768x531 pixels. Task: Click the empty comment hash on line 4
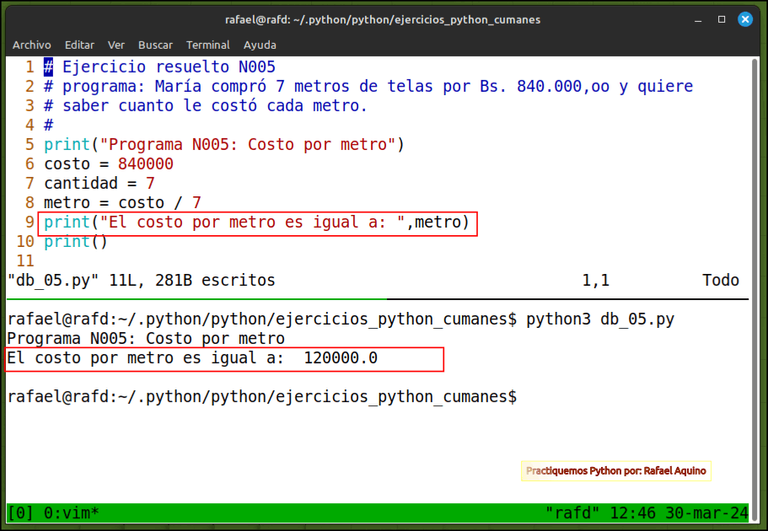coord(48,125)
